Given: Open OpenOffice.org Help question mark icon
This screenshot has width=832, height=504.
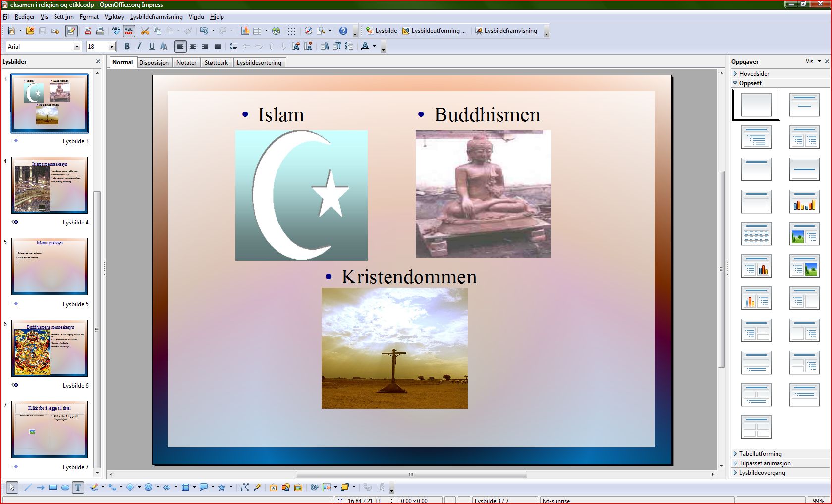Looking at the screenshot, I should (x=343, y=31).
